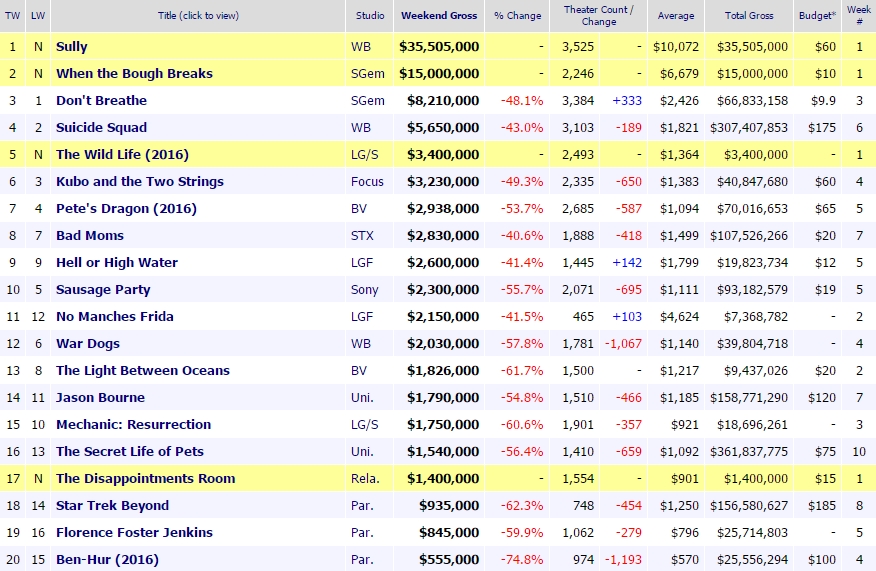This screenshot has height=571, width=876.
Task: Click STX studio for Bad Moms
Action: tap(362, 235)
